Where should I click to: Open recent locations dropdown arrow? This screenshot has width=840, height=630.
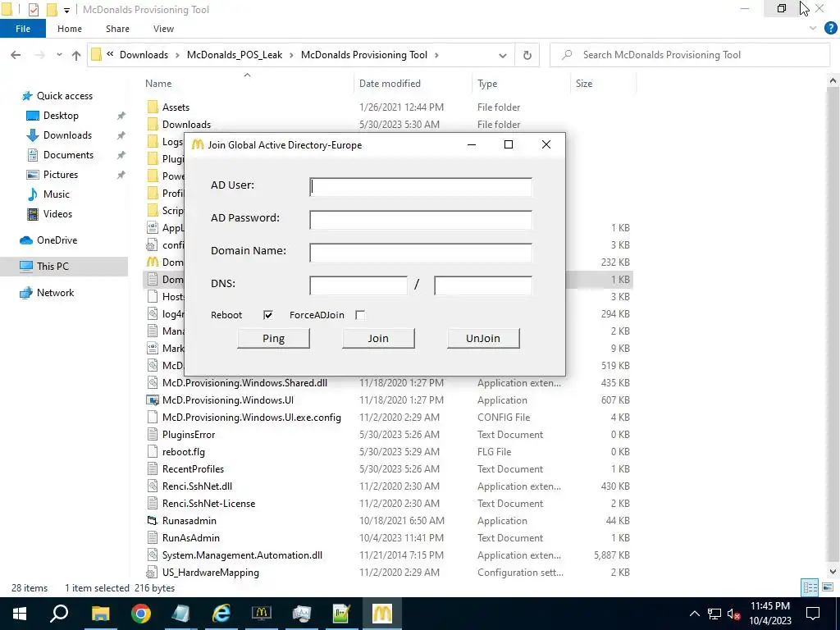tap(59, 55)
